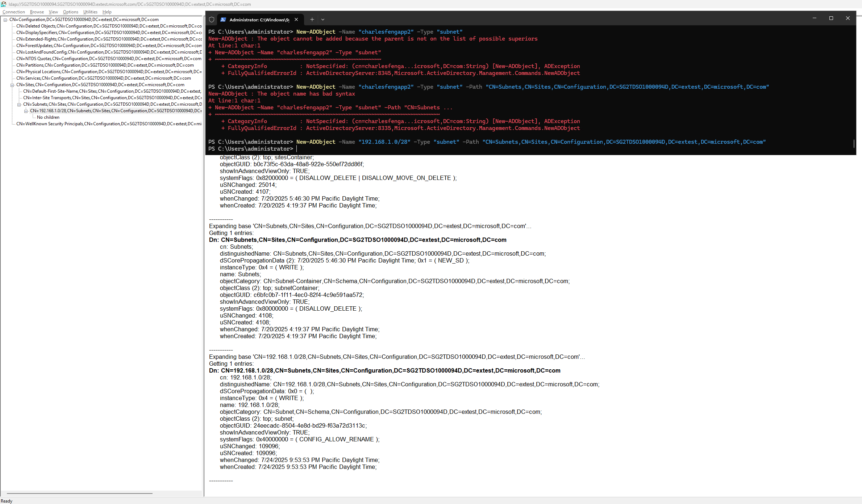Select CN=Services tree item

click(x=104, y=78)
